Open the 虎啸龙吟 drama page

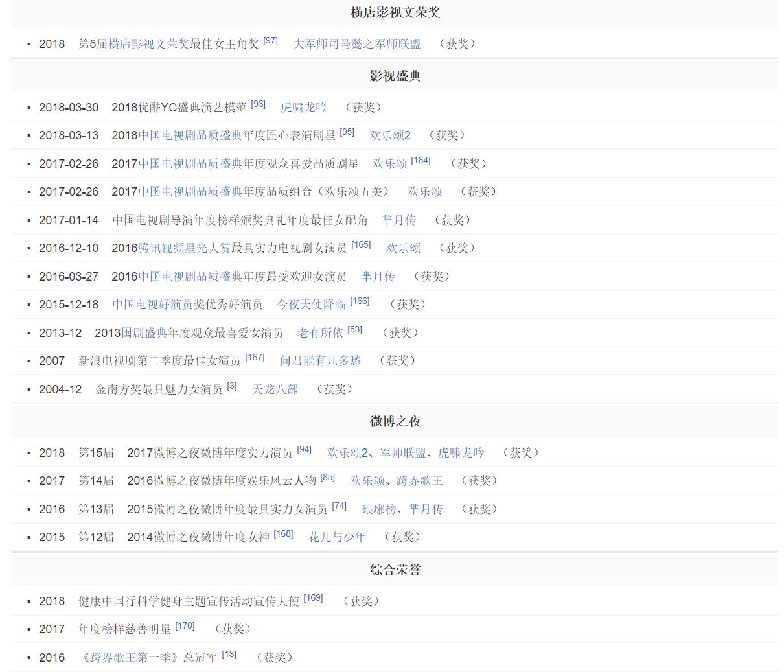[304, 107]
